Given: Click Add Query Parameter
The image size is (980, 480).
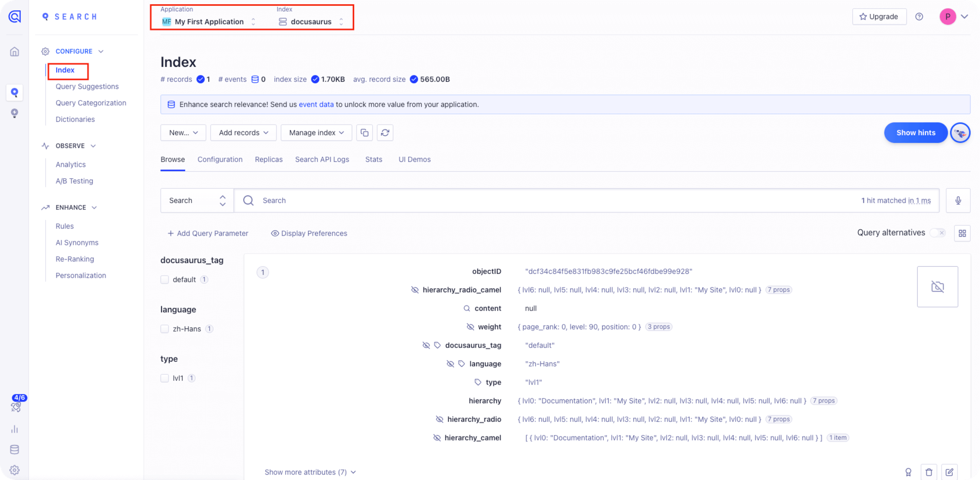Looking at the screenshot, I should pyautogui.click(x=208, y=233).
